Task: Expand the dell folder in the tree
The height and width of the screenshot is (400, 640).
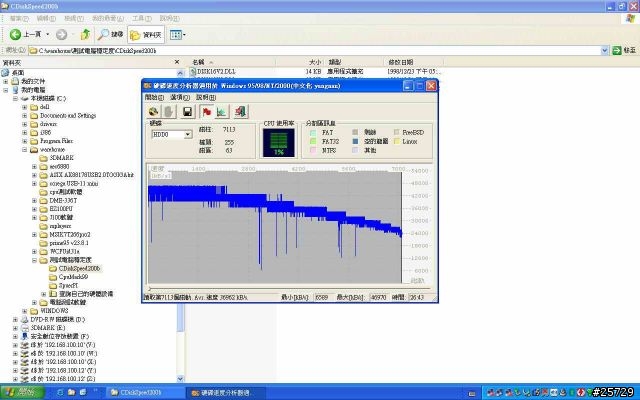Action: point(24,107)
